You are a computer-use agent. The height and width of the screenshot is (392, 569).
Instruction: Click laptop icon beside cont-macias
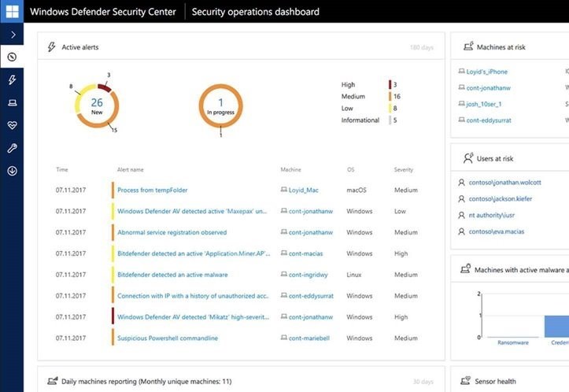pos(284,253)
